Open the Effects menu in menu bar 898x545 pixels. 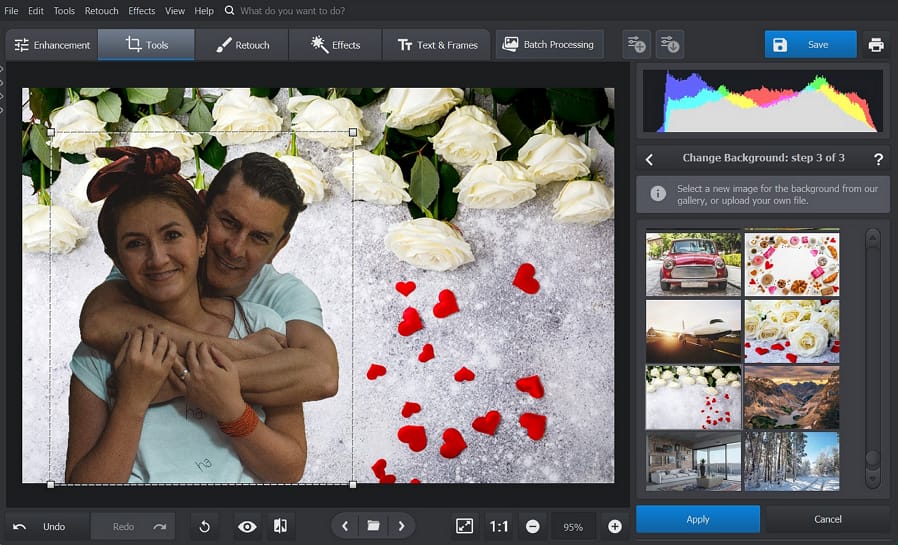click(x=141, y=11)
